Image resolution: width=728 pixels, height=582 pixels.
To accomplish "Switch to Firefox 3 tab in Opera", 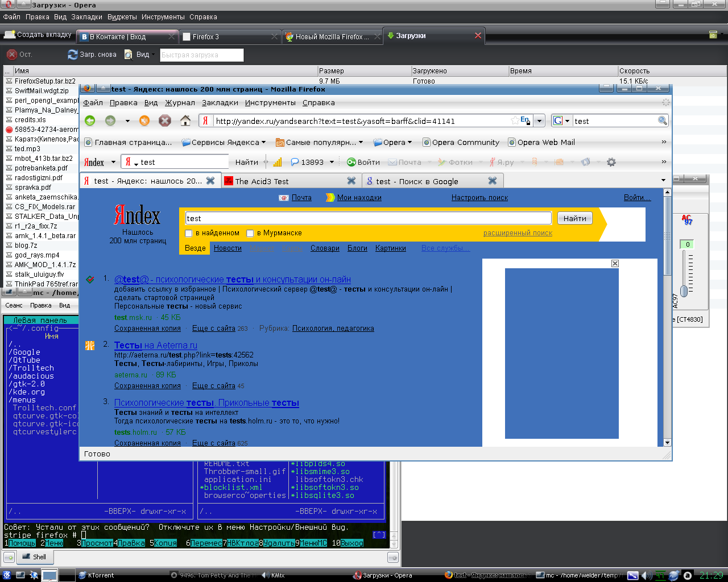I will pos(229,36).
